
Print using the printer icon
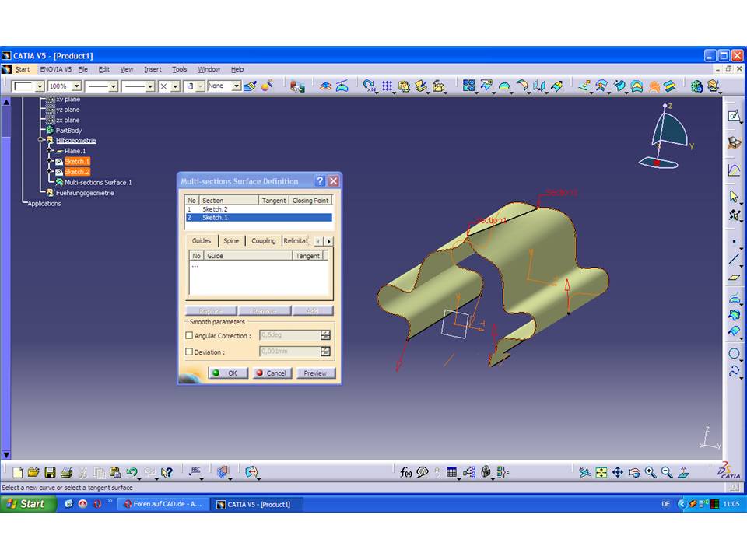click(66, 472)
